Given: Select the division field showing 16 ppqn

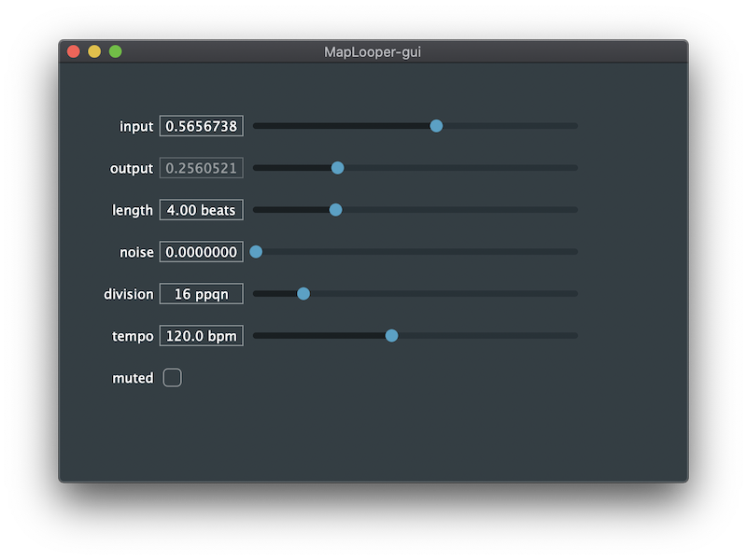Looking at the screenshot, I should (201, 294).
